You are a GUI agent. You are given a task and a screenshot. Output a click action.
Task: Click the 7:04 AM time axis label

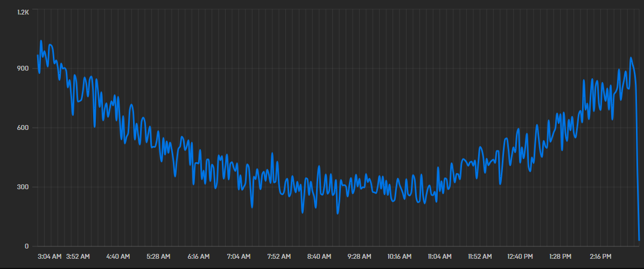[x=239, y=257]
